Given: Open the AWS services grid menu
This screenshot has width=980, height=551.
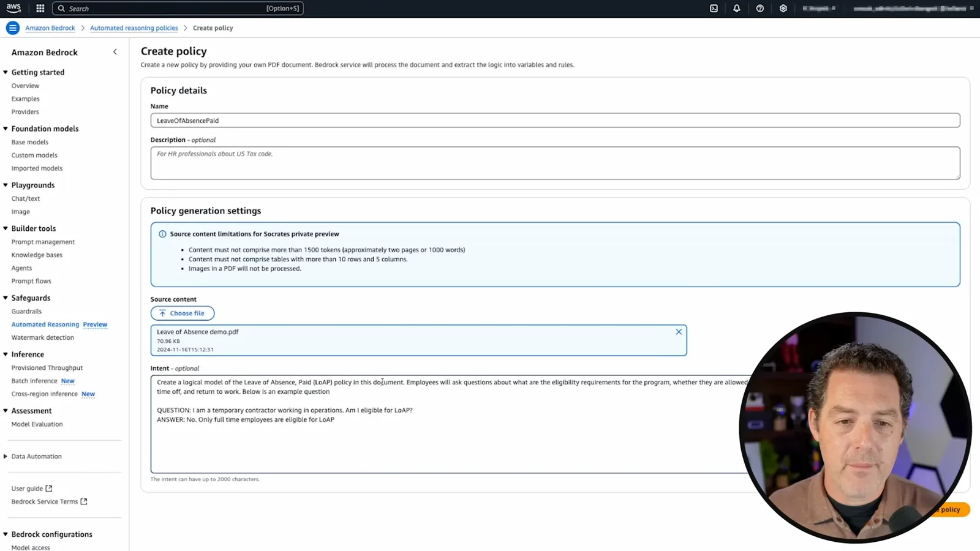Looking at the screenshot, I should click(40, 9).
